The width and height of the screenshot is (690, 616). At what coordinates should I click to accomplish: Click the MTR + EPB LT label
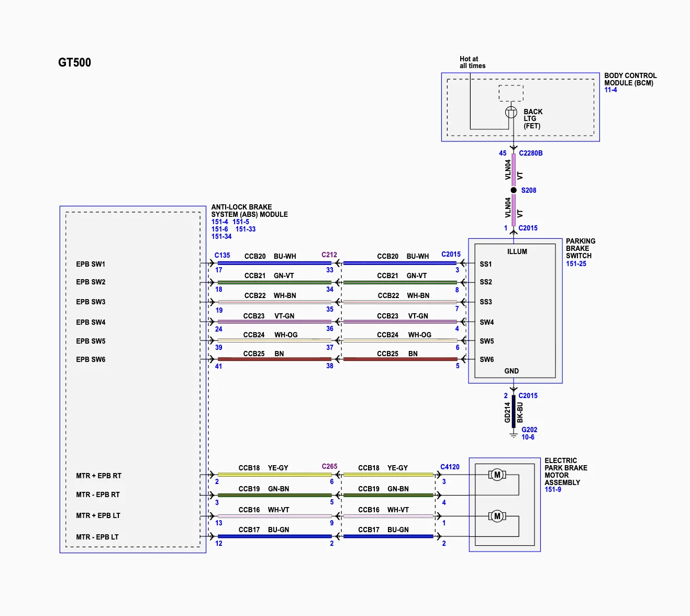[98, 516]
